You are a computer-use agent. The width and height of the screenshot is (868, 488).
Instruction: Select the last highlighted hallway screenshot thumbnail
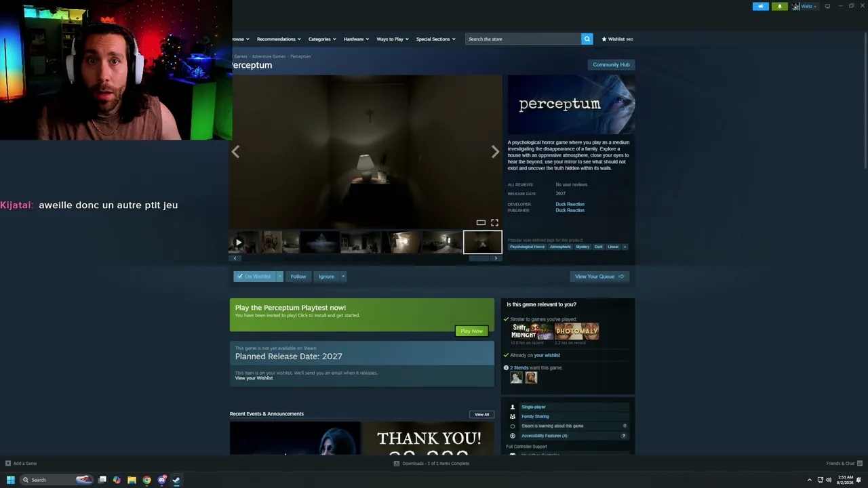click(x=483, y=242)
